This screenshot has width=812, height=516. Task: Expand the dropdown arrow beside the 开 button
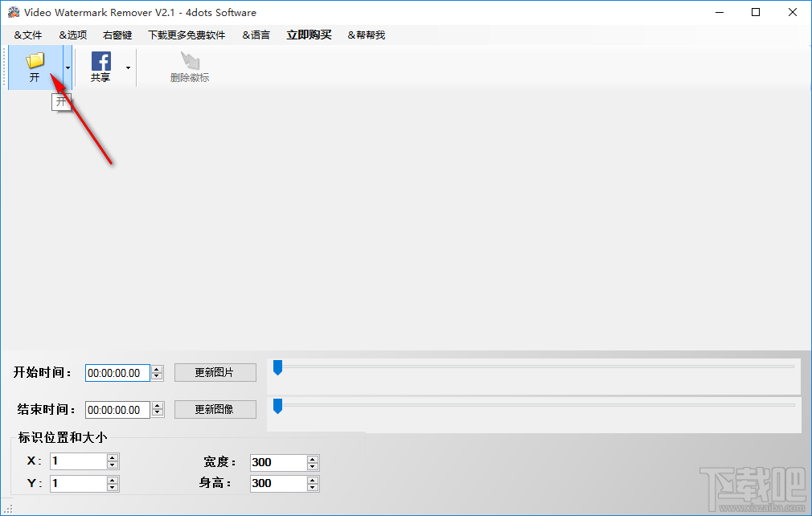pyautogui.click(x=67, y=68)
